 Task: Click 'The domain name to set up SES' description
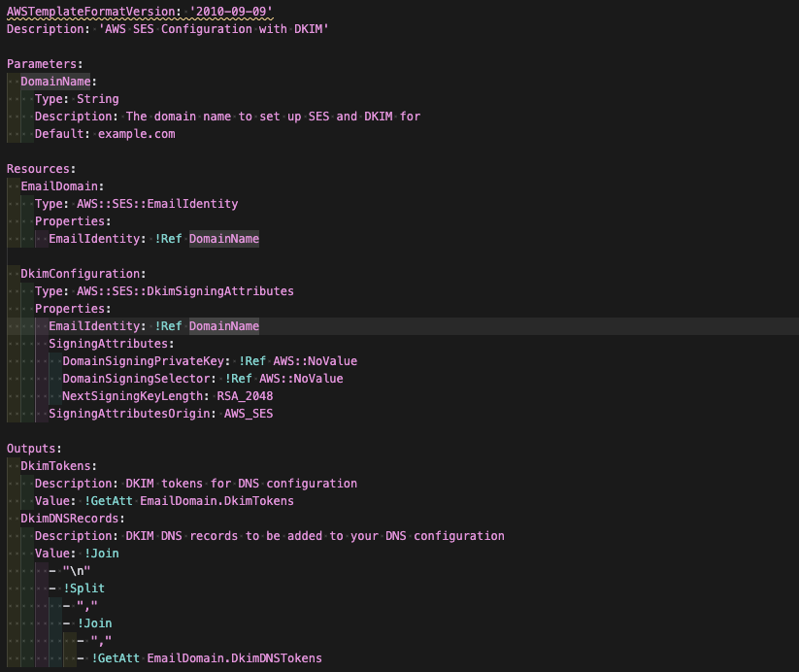click(x=273, y=117)
